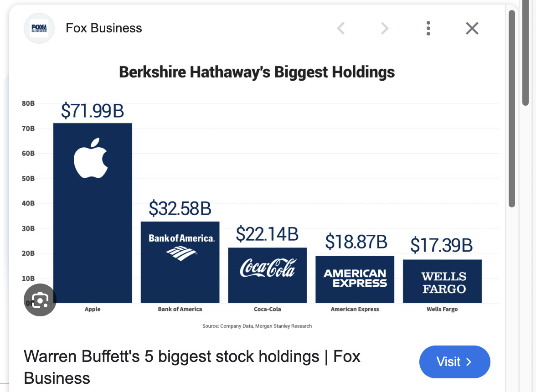Select the 80B axis gridline label
Screen dimensions: 536x392
28,103
